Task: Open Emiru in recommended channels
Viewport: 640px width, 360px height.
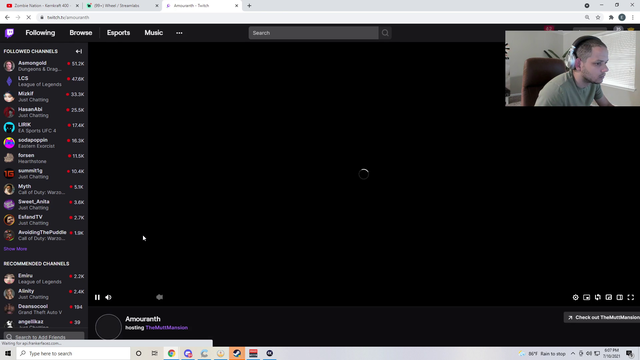Action: [x=44, y=279]
